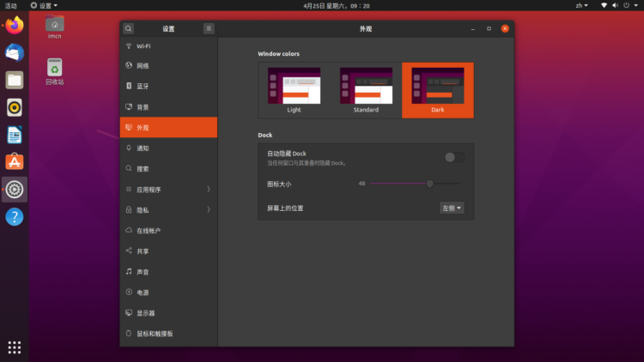This screenshot has width=644, height=362.
Task: Open the 左侧 dock position dropdown
Action: [452, 208]
